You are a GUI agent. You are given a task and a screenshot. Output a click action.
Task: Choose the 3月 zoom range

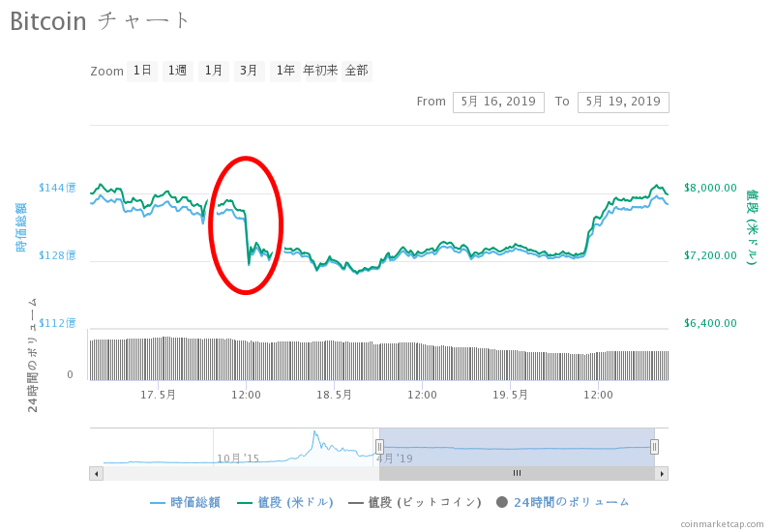pyautogui.click(x=249, y=71)
